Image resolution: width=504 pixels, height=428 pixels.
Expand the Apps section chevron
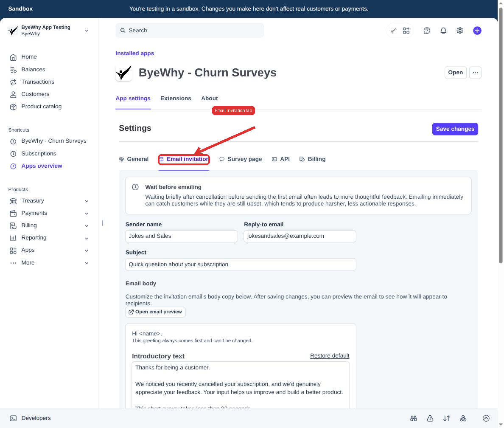[87, 251]
